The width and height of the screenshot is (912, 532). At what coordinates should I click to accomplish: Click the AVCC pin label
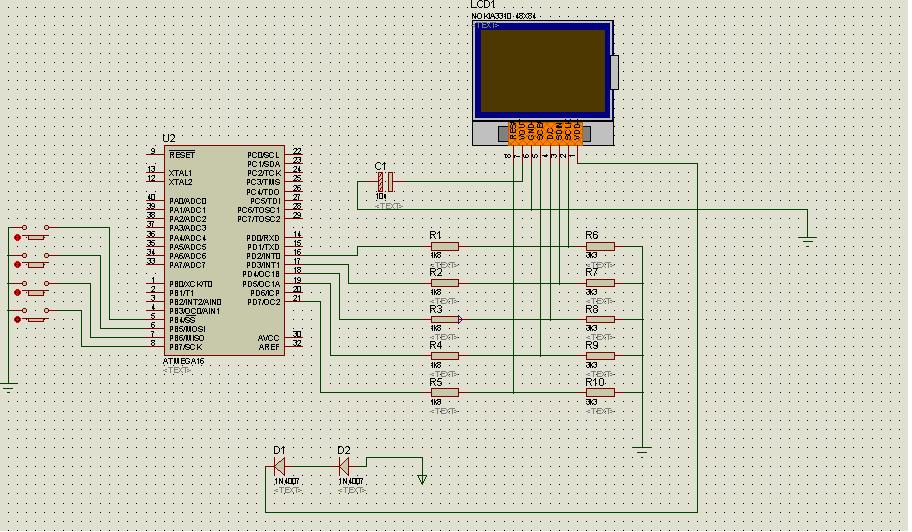pos(269,338)
